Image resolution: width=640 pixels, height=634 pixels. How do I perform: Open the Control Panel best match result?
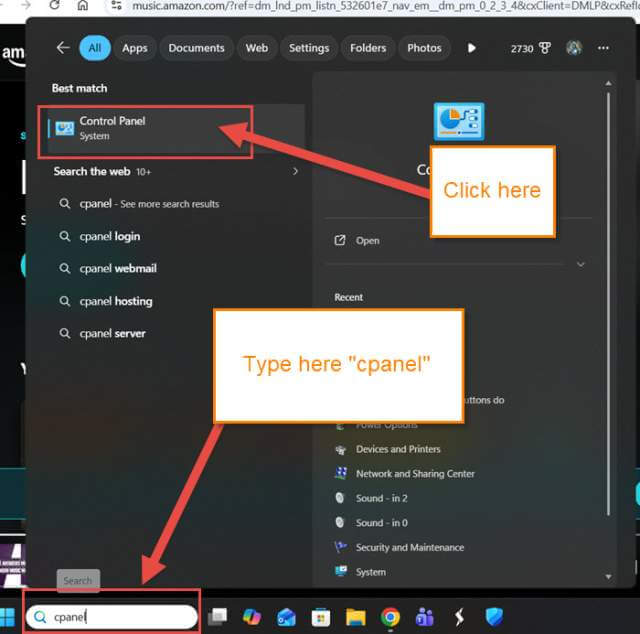pyautogui.click(x=176, y=129)
